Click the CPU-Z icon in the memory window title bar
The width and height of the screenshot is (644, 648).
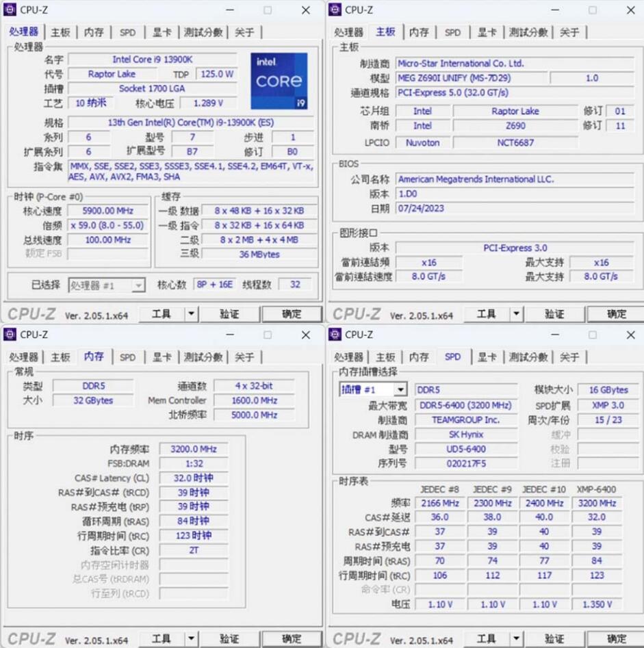[11, 335]
